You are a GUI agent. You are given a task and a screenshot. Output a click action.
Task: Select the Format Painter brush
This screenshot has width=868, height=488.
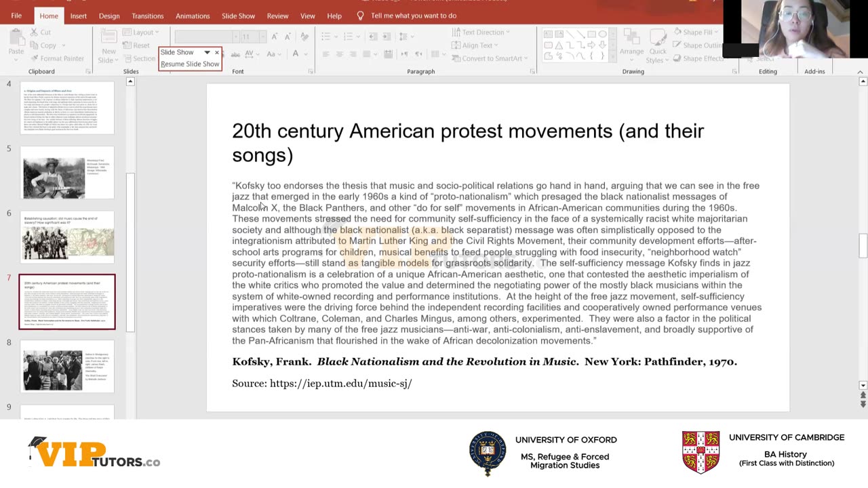pos(35,58)
